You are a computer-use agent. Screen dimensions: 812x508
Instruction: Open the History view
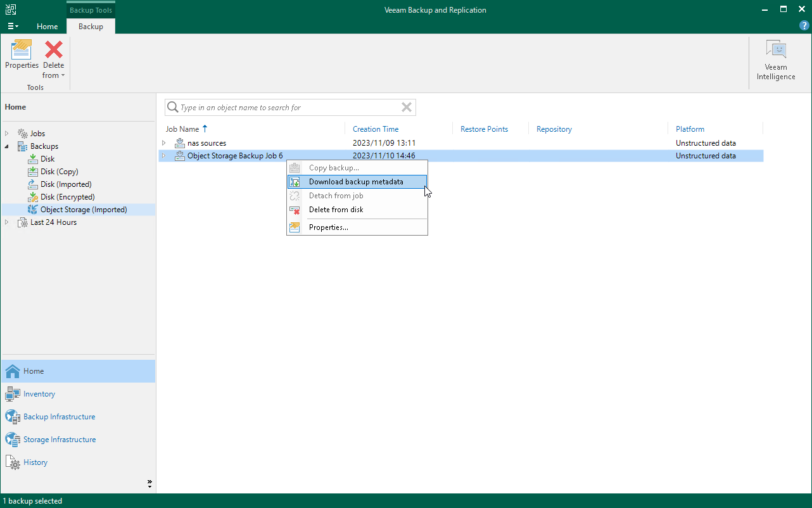click(x=34, y=462)
